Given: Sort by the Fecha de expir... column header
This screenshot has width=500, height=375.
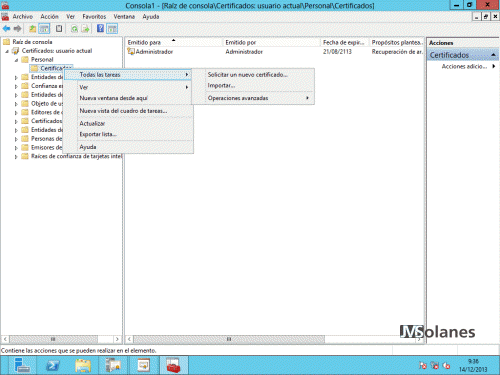Looking at the screenshot, I should click(345, 42).
